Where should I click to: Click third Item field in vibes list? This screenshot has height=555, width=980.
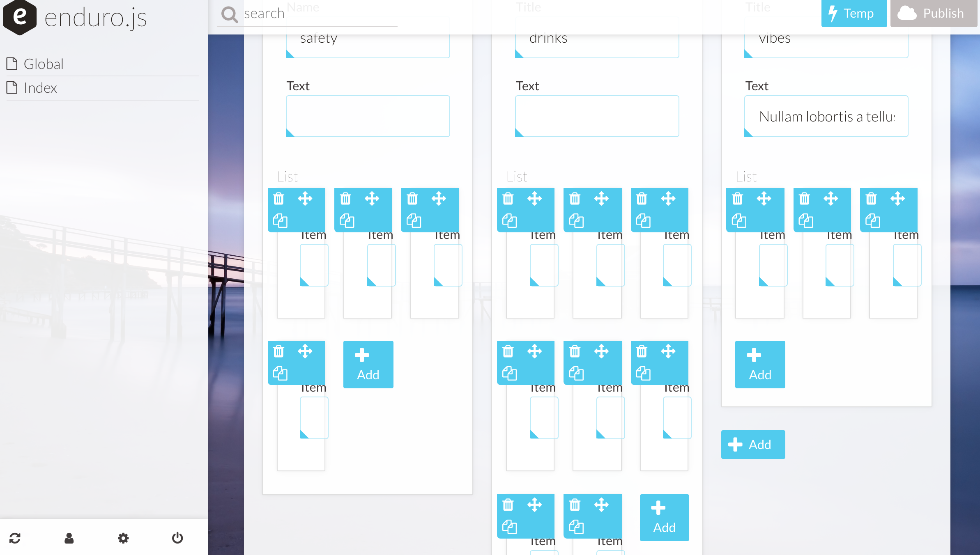point(907,265)
